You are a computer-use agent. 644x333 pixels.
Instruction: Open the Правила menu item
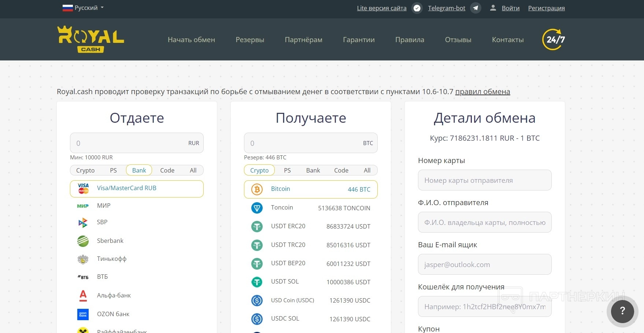[x=410, y=40]
